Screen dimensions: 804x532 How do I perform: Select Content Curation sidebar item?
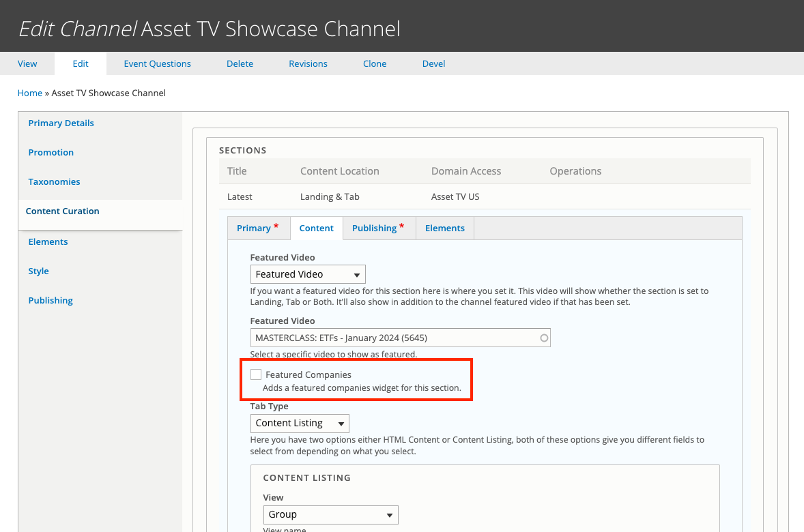coord(63,211)
